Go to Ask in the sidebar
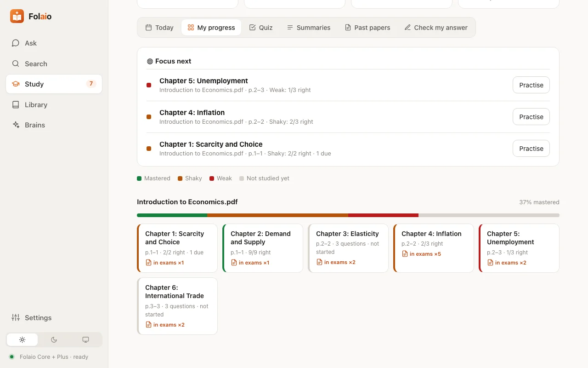588x368 pixels. pyautogui.click(x=54, y=43)
